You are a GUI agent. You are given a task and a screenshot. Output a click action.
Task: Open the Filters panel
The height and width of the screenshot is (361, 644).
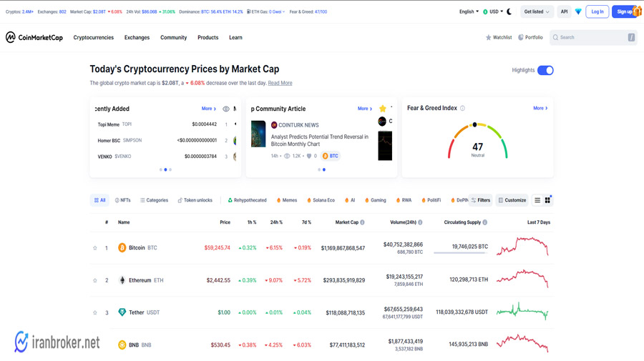[481, 200]
